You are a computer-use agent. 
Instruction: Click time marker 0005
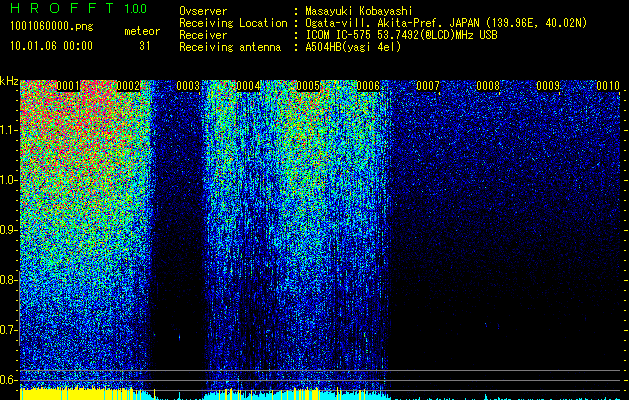[308, 86]
